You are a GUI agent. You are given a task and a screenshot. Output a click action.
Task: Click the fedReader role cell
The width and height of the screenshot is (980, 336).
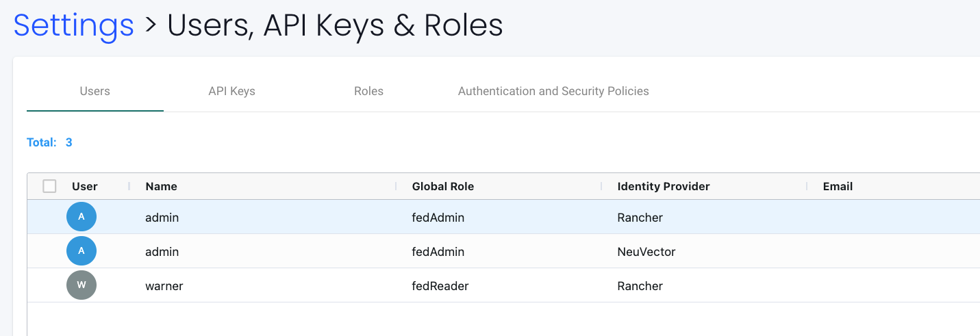(440, 286)
